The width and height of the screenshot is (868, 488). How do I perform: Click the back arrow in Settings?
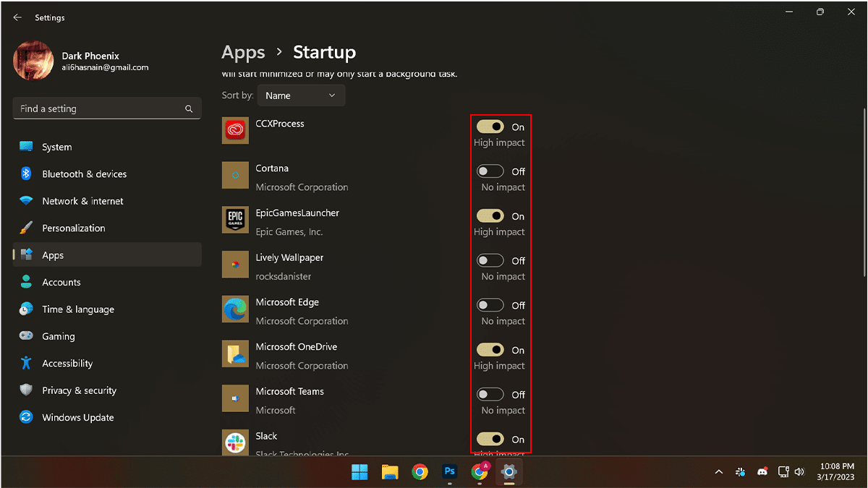point(17,17)
